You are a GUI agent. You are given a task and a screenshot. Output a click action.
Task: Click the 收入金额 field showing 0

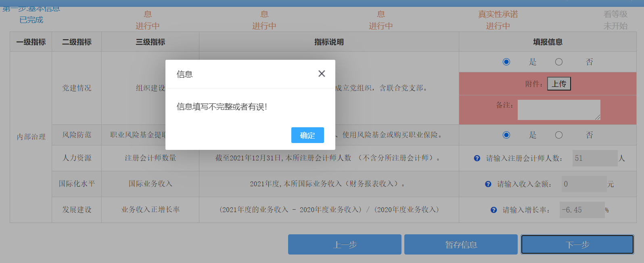(x=584, y=184)
